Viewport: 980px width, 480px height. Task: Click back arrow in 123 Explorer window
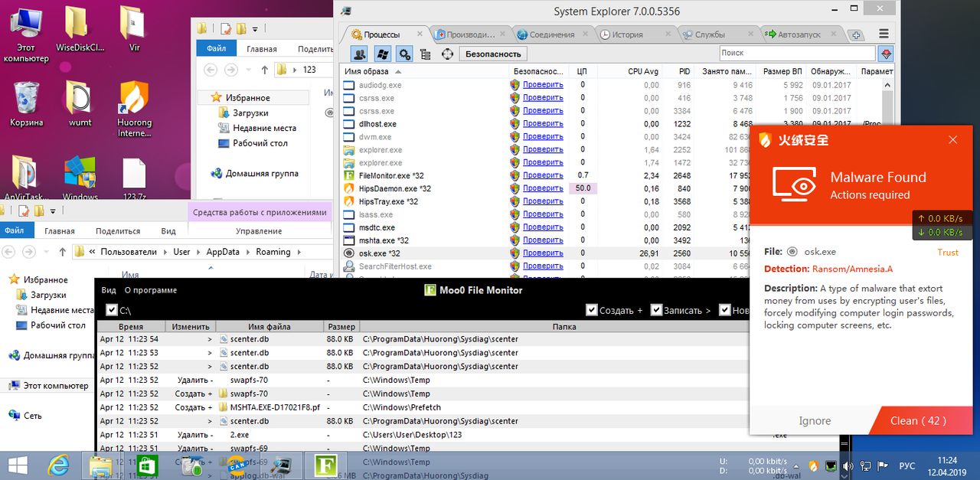210,70
